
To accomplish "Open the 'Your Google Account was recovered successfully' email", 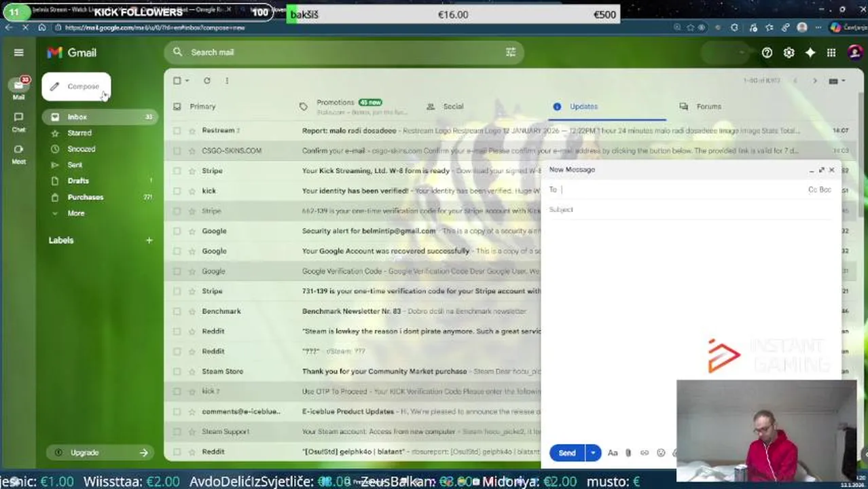I will point(386,251).
